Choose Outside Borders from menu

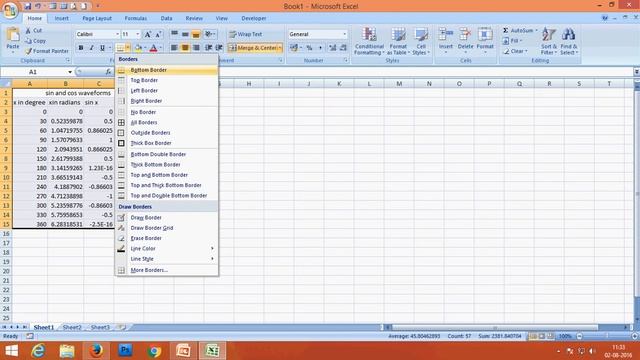click(167, 133)
